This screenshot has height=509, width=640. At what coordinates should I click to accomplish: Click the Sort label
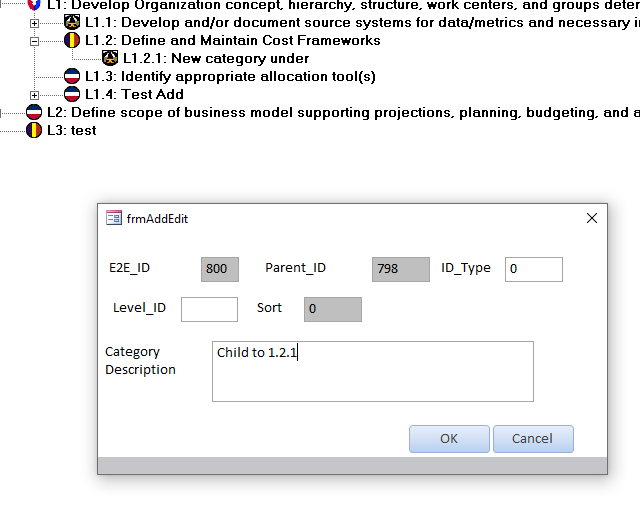269,307
